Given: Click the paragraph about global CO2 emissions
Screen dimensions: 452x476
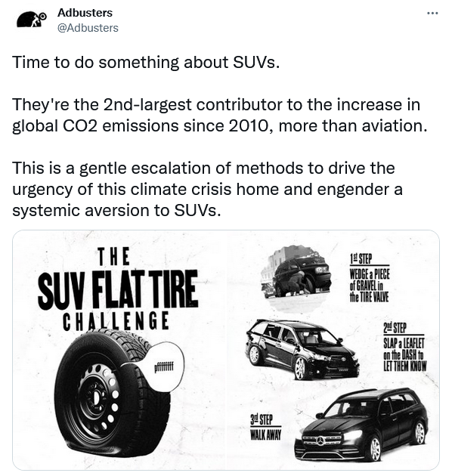Looking at the screenshot, I should click(220, 115).
